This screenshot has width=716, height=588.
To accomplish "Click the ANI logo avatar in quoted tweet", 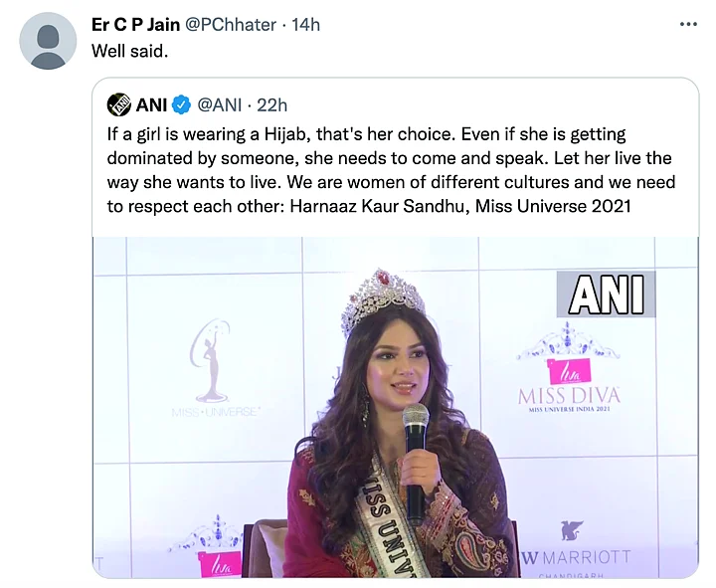I will click(x=119, y=103).
